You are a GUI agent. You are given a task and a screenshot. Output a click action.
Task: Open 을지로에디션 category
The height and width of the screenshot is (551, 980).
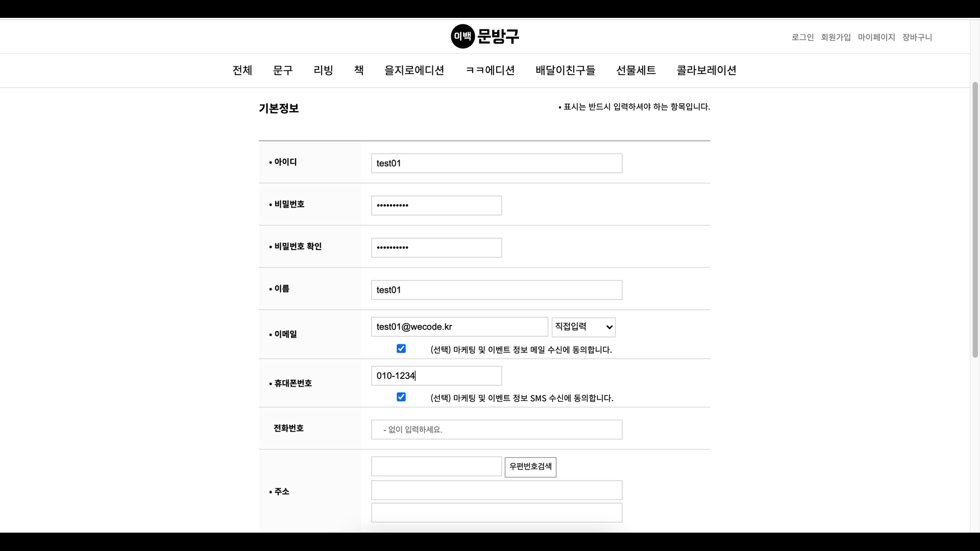point(414,70)
